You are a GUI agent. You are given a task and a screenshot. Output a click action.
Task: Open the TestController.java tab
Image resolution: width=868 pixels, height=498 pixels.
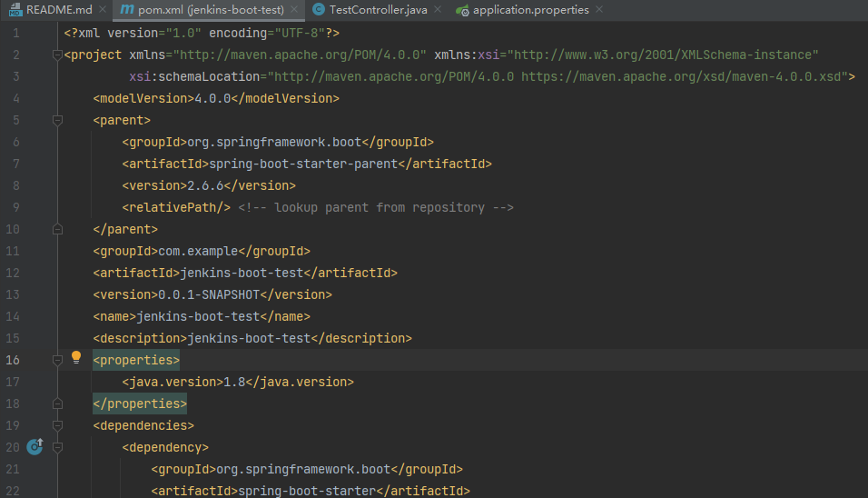click(378, 10)
